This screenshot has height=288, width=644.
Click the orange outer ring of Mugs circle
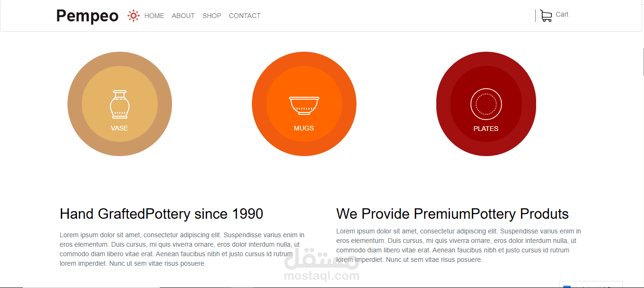point(259,104)
